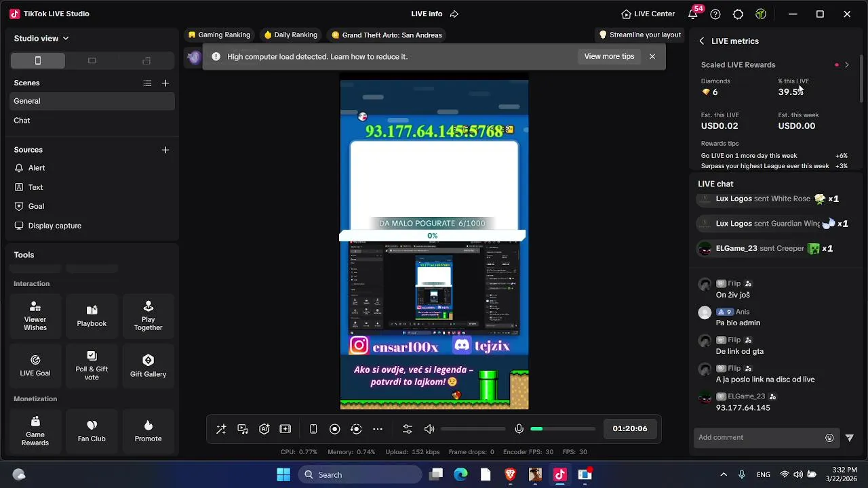Open the Playbook tool
This screenshot has width=868, height=488.
pyautogui.click(x=92, y=317)
